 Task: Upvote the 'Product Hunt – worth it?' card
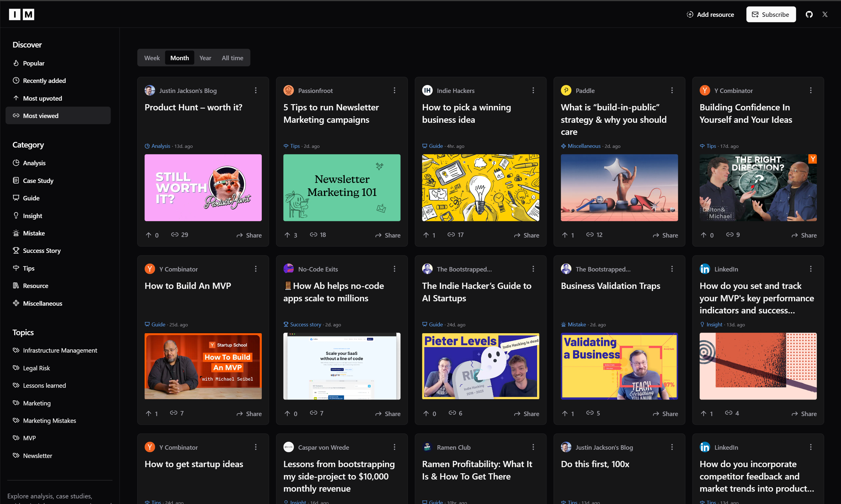click(152, 235)
